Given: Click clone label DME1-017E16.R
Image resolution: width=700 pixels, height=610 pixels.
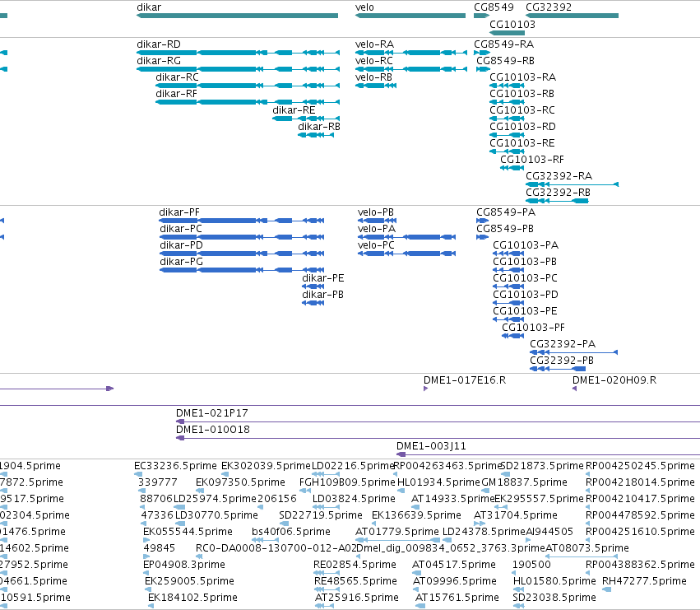Looking at the screenshot, I should [465, 380].
